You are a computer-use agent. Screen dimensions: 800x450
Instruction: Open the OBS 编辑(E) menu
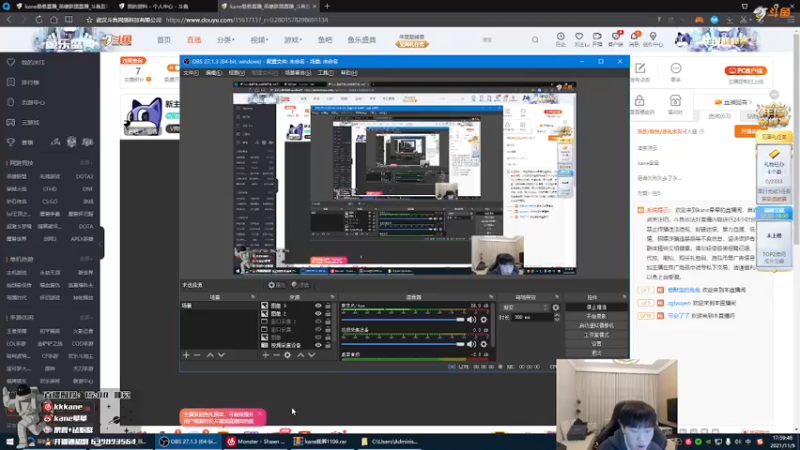point(214,73)
